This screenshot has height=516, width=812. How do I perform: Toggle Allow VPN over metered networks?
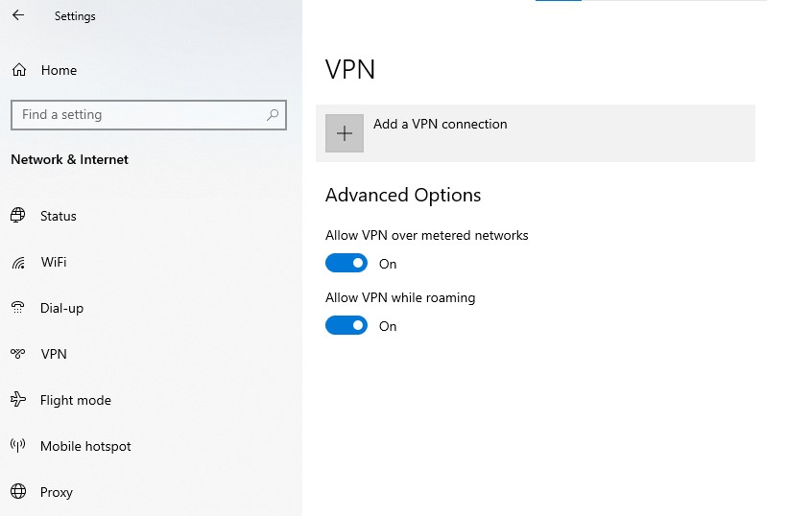point(346,263)
